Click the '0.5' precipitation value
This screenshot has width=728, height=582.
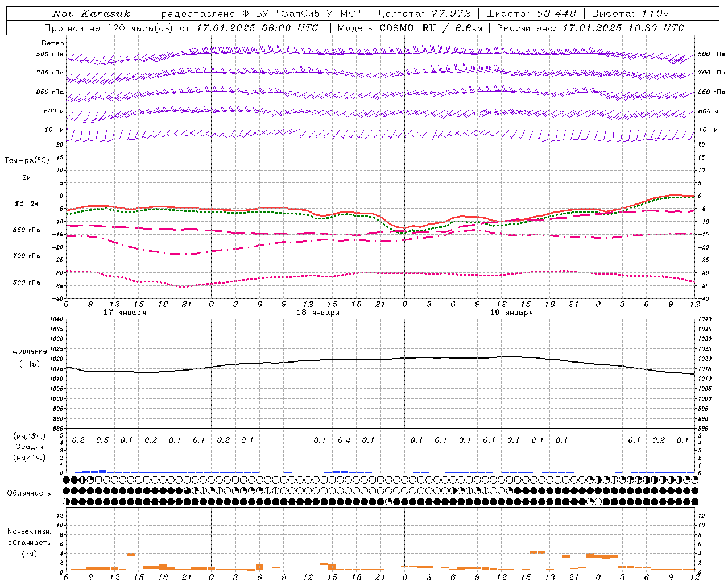102,440
